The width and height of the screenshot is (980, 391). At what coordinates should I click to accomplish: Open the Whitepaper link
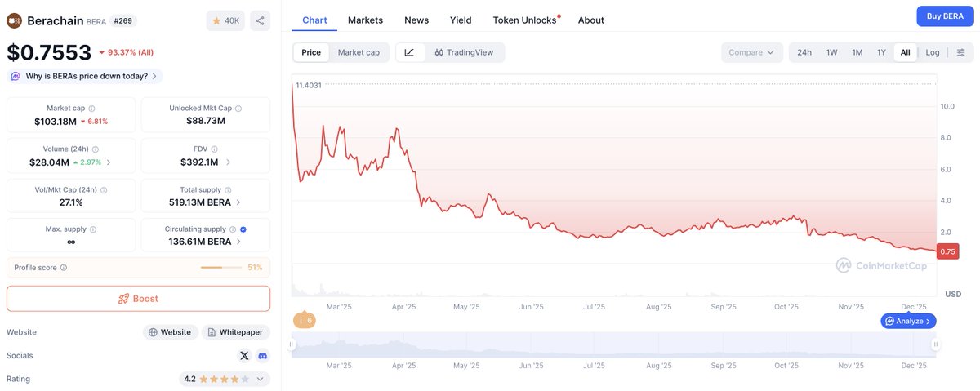coord(236,332)
